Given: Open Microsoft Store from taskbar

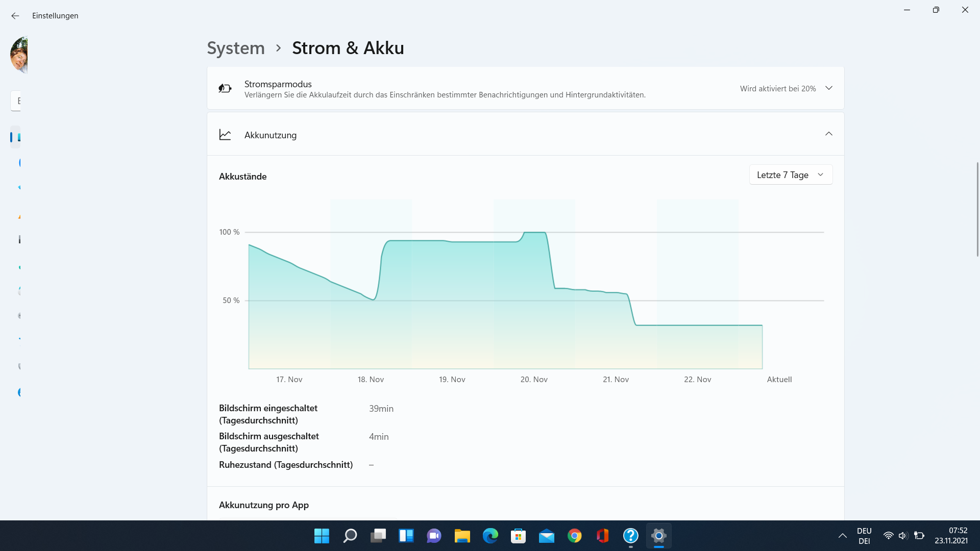Looking at the screenshot, I should click(x=518, y=536).
